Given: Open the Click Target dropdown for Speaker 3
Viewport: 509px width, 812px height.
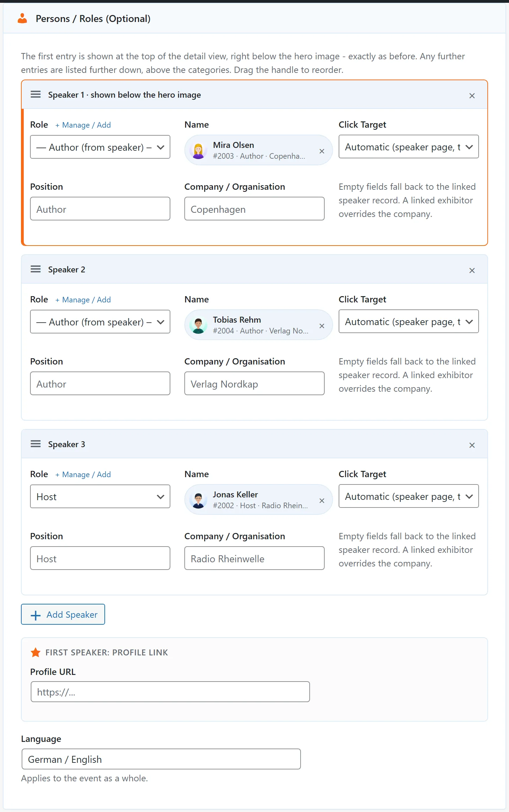Looking at the screenshot, I should 409,496.
